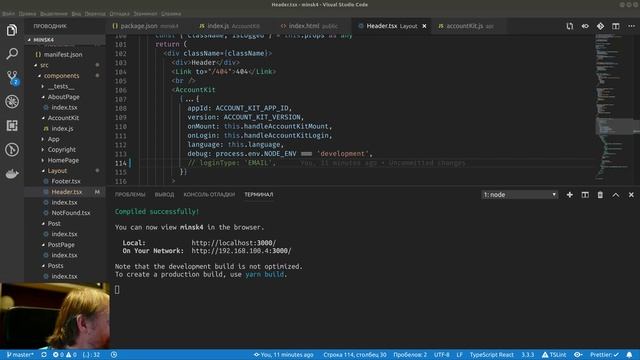The image size is (640, 360).
Task: Open the Search view in activity bar
Action: [12, 53]
